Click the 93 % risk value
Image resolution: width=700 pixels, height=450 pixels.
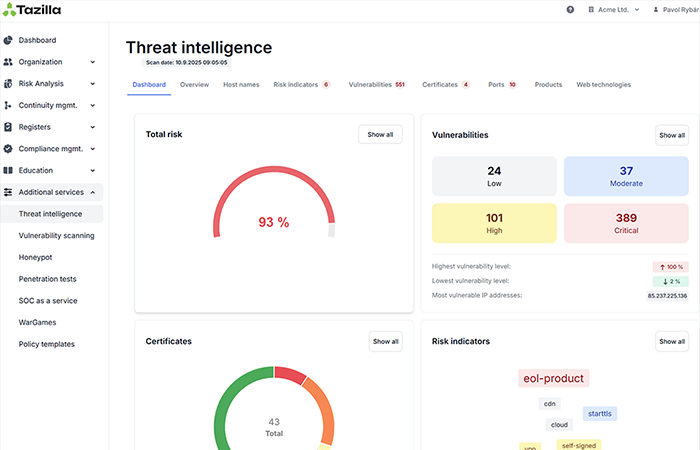(x=274, y=222)
